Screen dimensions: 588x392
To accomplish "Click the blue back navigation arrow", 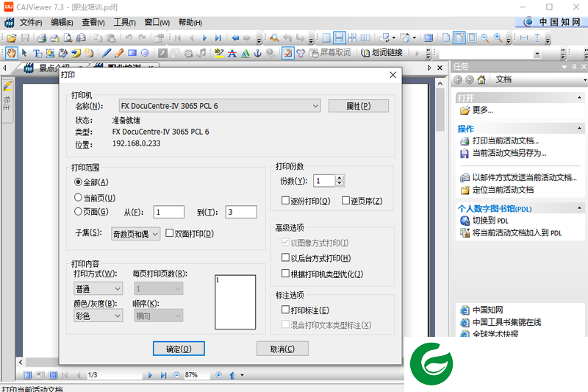I will 235,38.
